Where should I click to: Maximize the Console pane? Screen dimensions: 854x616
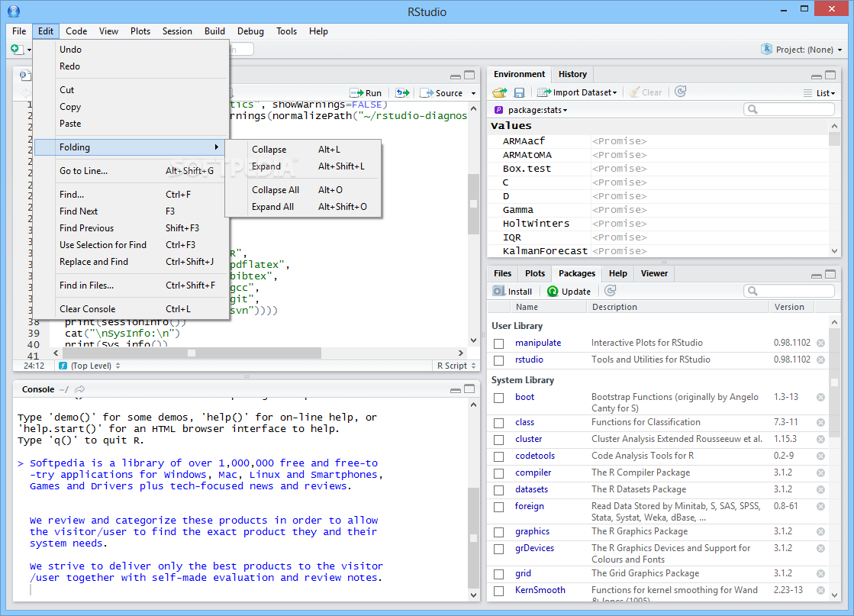469,389
